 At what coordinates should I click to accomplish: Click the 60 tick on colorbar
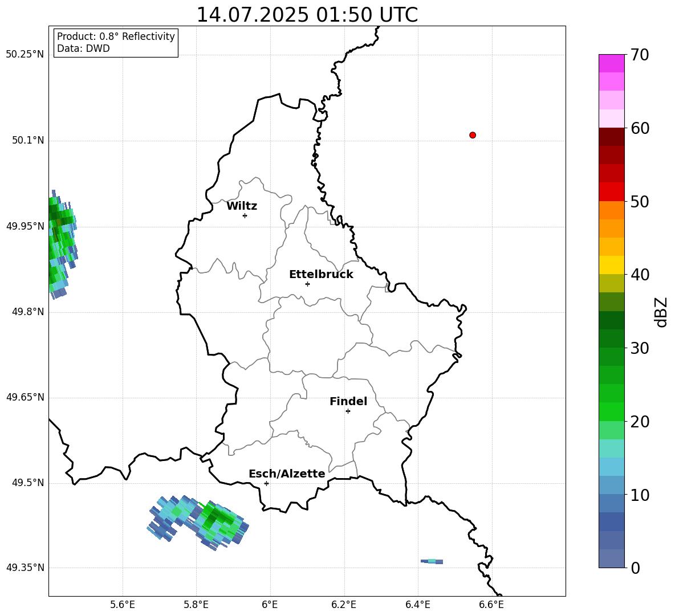pyautogui.click(x=640, y=128)
